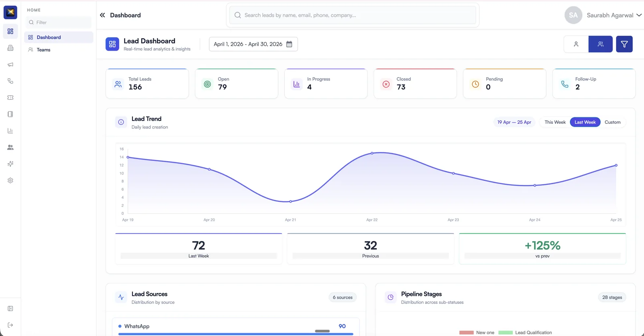
Task: Click the Closed leads card
Action: coord(415,84)
